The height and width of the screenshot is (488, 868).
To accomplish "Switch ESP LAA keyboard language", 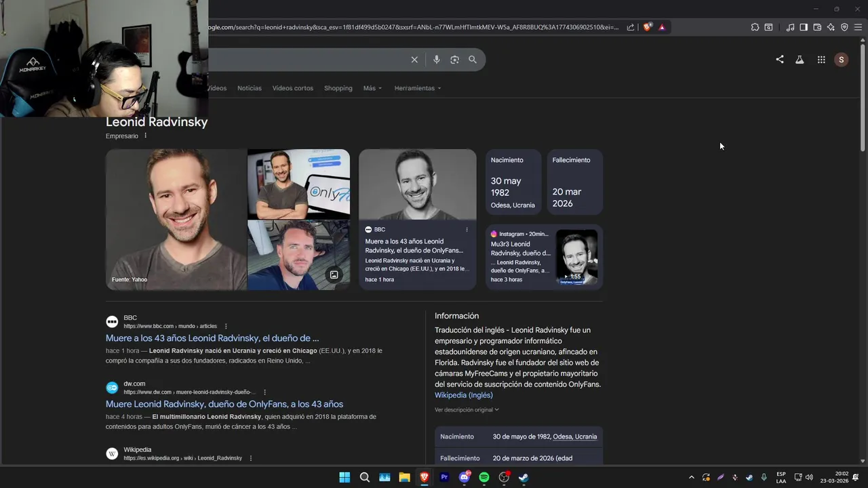I will [781, 477].
